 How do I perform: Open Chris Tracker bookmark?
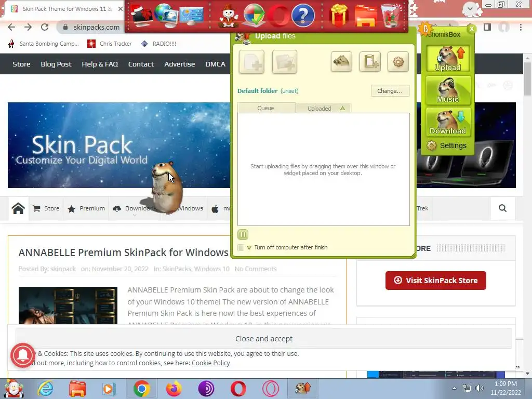click(x=110, y=44)
